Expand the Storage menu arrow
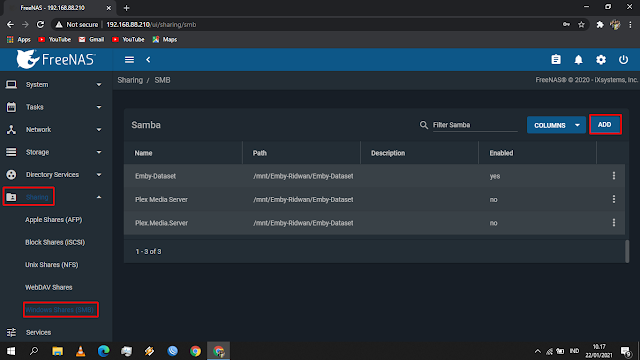 pos(99,152)
